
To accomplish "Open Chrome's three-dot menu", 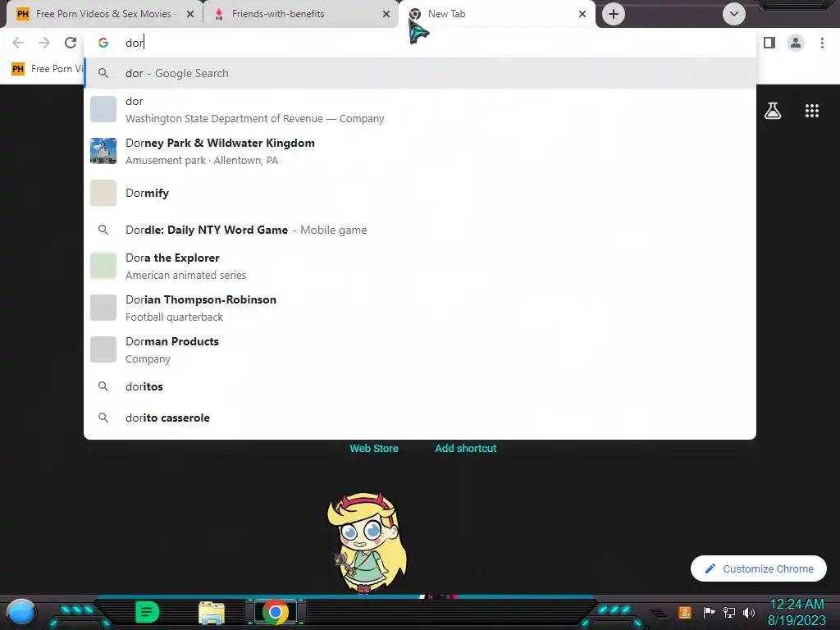I will [822, 43].
